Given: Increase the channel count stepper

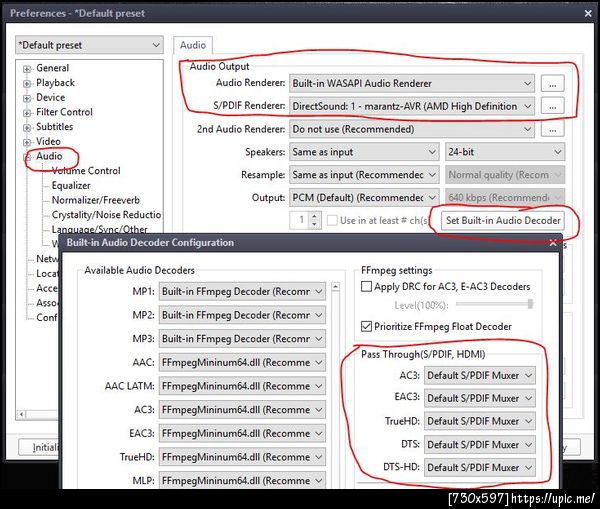Looking at the screenshot, I should coord(314,216).
